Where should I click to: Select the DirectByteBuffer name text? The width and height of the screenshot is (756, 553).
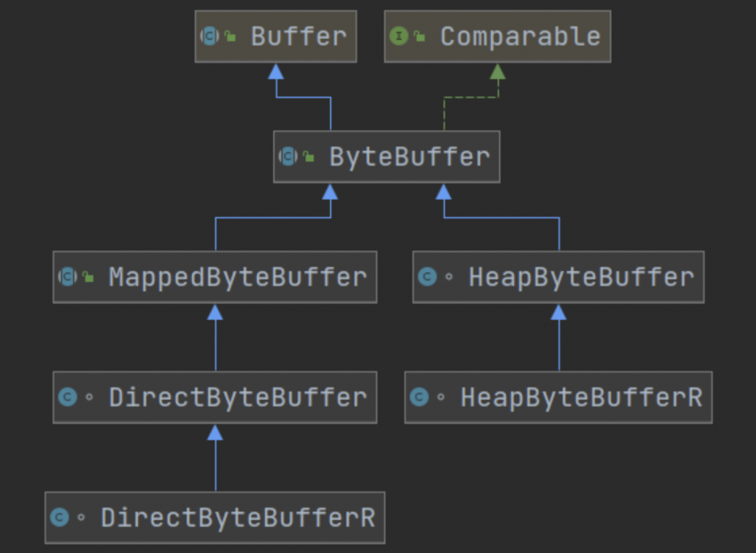tap(238, 397)
